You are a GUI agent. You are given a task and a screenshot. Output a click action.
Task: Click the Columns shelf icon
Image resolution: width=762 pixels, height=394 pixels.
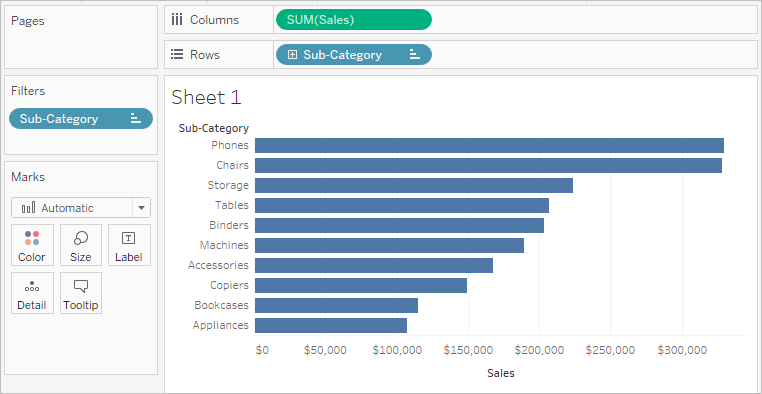click(177, 20)
